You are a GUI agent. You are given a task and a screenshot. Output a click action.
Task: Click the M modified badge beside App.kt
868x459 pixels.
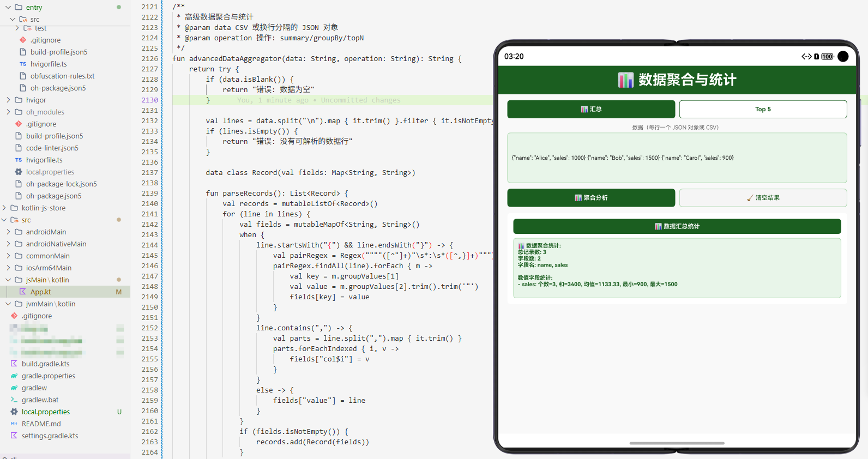[118, 292]
